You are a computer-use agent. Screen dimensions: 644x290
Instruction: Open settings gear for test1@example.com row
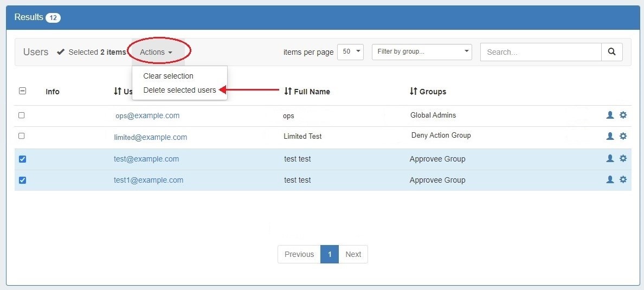(623, 179)
